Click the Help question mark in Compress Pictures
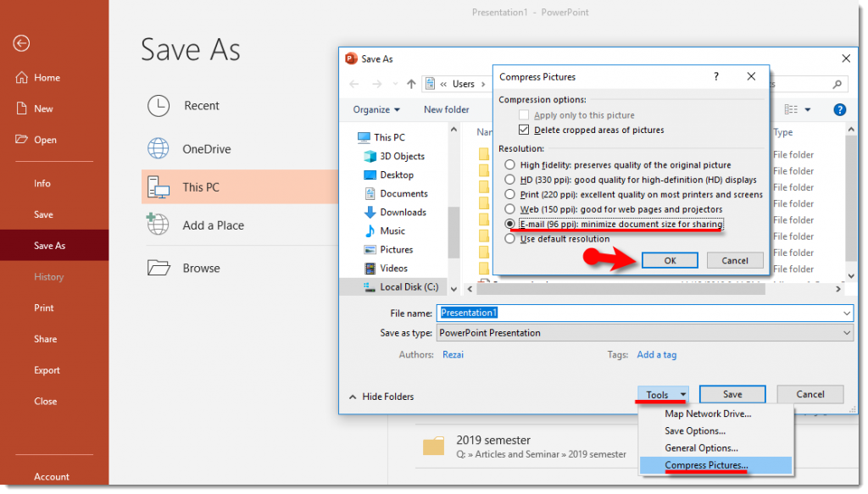 715,76
